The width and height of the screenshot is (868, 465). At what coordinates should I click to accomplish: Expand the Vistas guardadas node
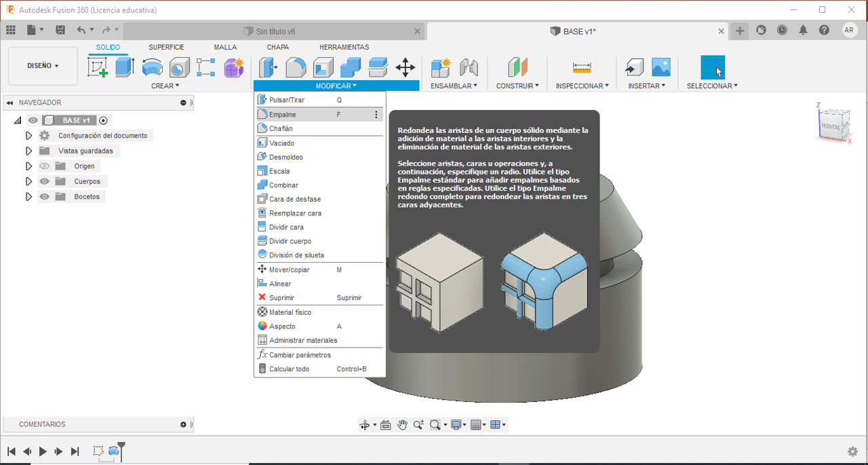coord(28,151)
